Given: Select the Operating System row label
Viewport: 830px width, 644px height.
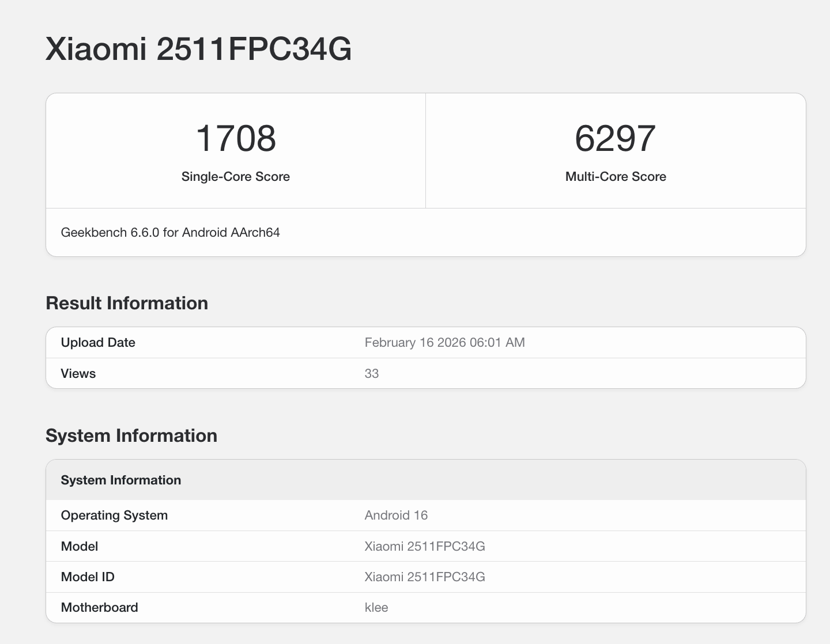Looking at the screenshot, I should point(114,516).
